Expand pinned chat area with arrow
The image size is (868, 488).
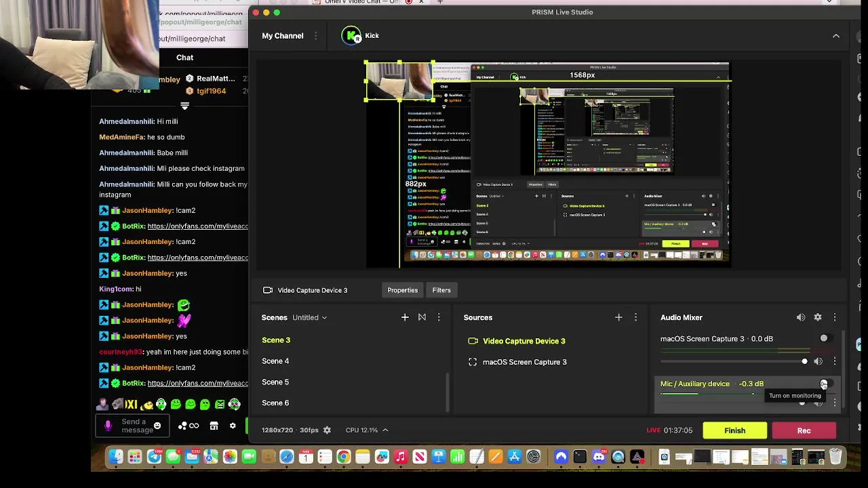pyautogui.click(x=184, y=106)
